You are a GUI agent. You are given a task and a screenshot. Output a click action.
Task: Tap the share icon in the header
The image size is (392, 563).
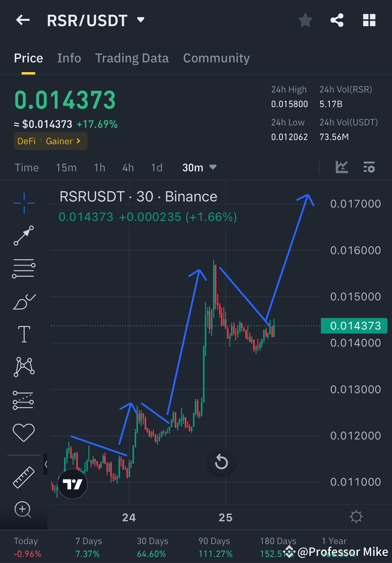(x=337, y=20)
